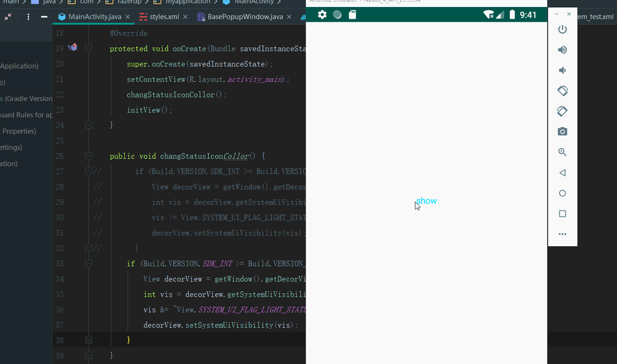Open recent apps with the Overview square icon
This screenshot has height=364, width=617.
(562, 213)
